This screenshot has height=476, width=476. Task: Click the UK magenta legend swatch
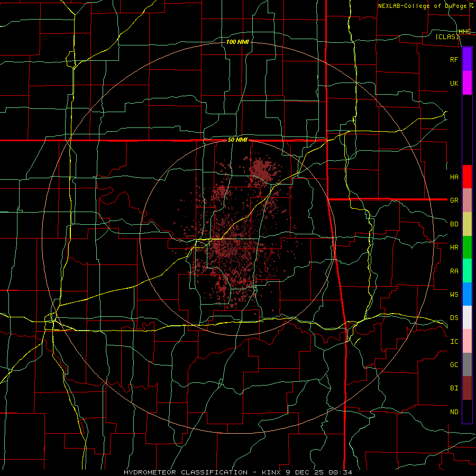tap(467, 83)
